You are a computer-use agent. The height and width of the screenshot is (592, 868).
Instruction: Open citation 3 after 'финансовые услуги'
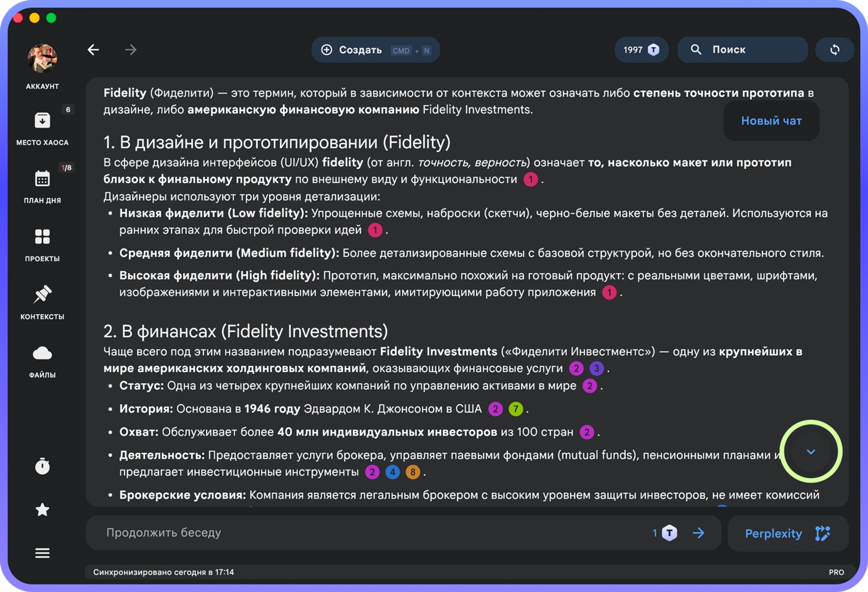(x=597, y=368)
